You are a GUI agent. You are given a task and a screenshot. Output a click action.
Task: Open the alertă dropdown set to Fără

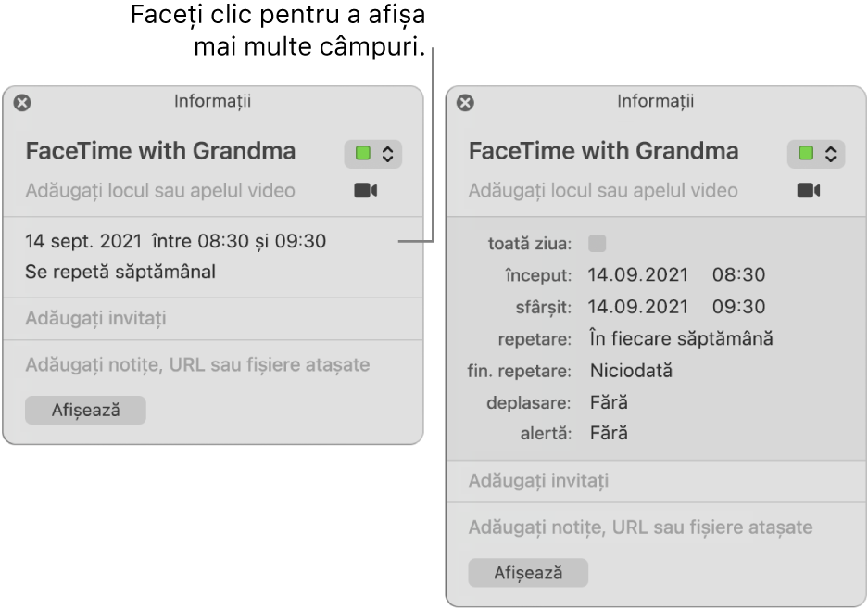609,433
